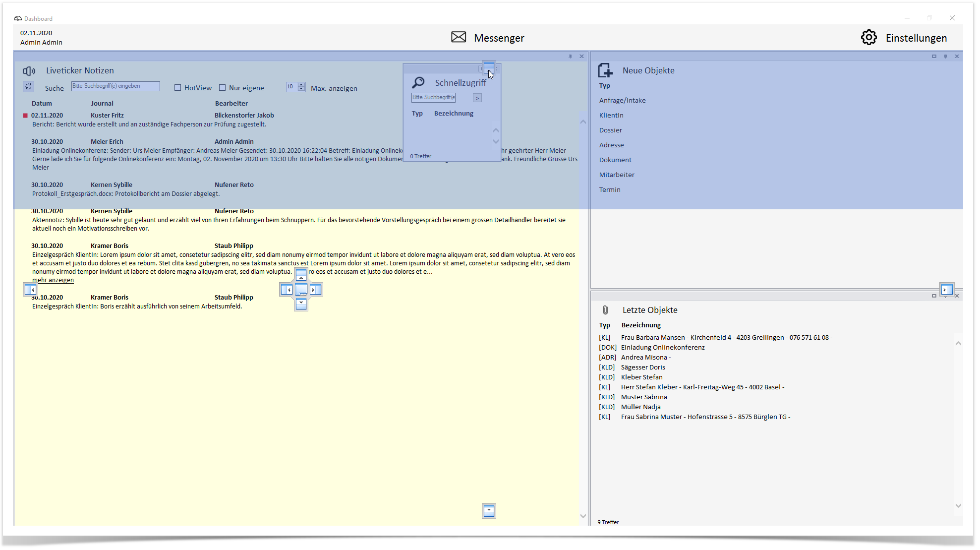Close the Letzte Objekte panel
Image resolution: width=980 pixels, height=550 pixels.
tap(957, 296)
